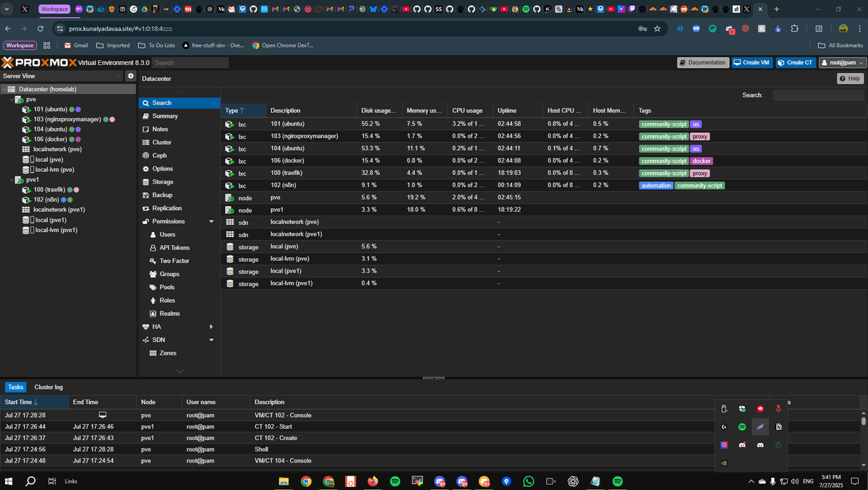
Task: Open Roles under Permissions
Action: click(179, 301)
